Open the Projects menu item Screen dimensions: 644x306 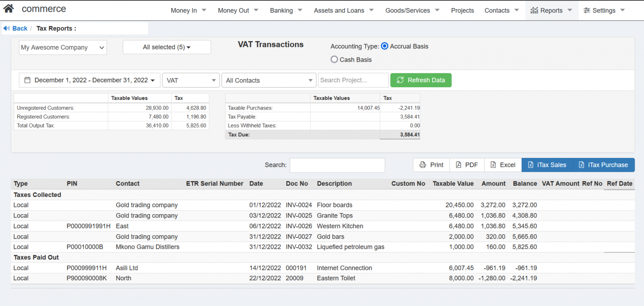[462, 10]
